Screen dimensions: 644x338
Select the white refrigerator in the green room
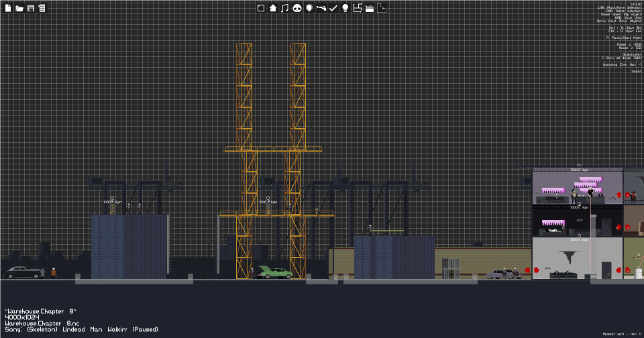(x=639, y=274)
